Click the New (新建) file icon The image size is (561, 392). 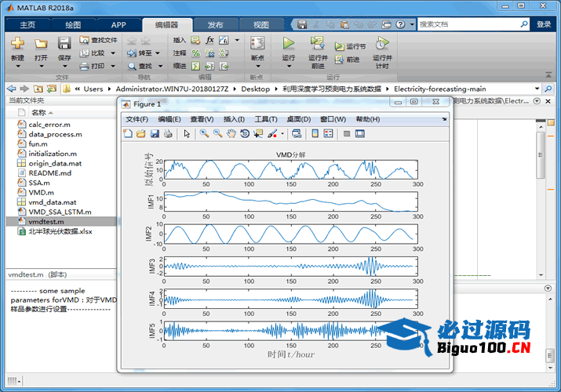coord(17,44)
